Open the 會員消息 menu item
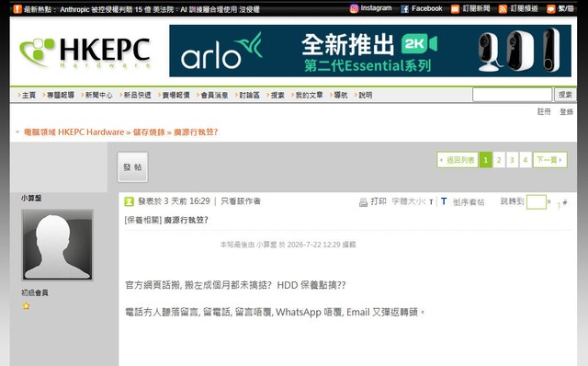588x366 pixels. (214, 95)
